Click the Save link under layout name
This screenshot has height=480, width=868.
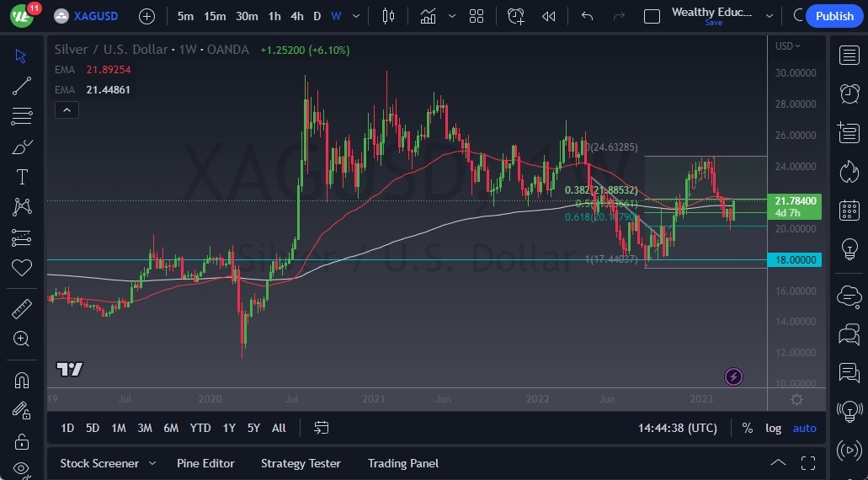(x=714, y=23)
